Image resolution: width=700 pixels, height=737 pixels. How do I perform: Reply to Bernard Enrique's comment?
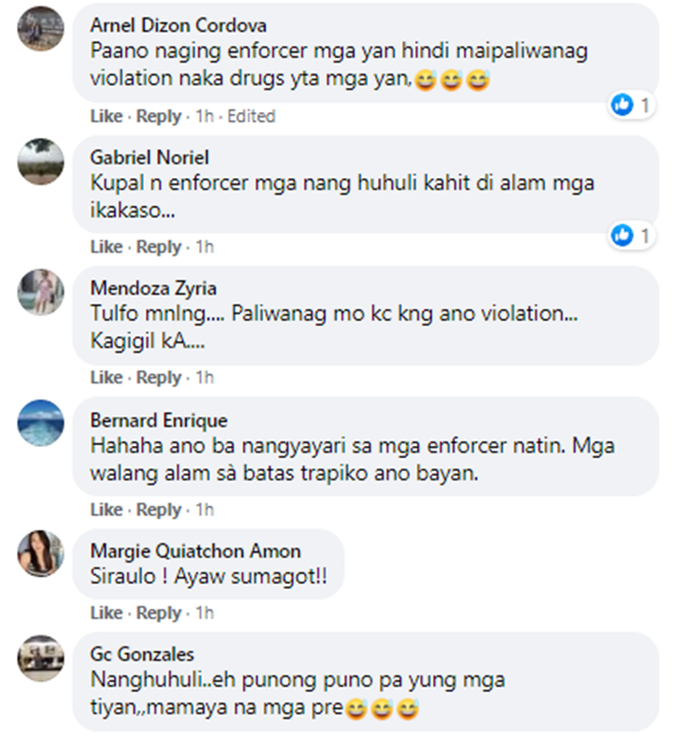[x=159, y=510]
